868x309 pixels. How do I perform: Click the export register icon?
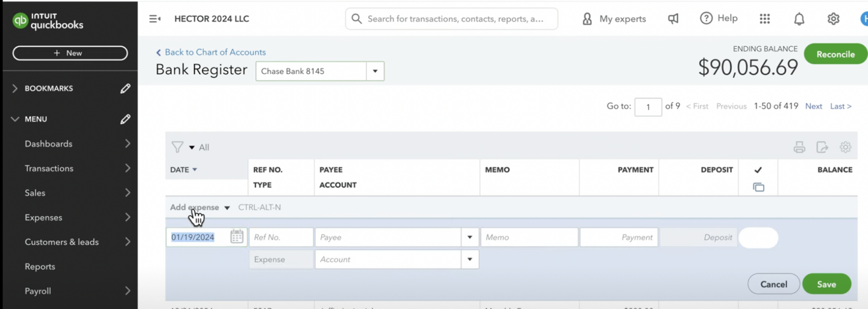click(x=822, y=148)
